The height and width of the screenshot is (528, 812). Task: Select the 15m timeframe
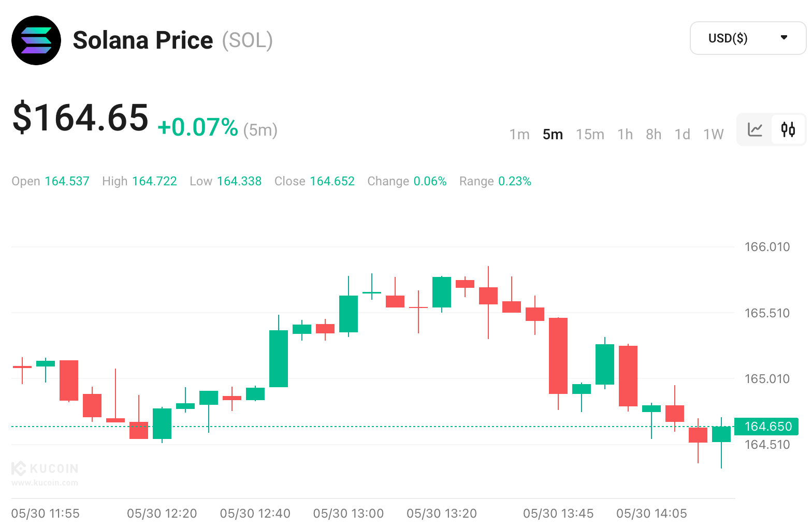click(590, 135)
